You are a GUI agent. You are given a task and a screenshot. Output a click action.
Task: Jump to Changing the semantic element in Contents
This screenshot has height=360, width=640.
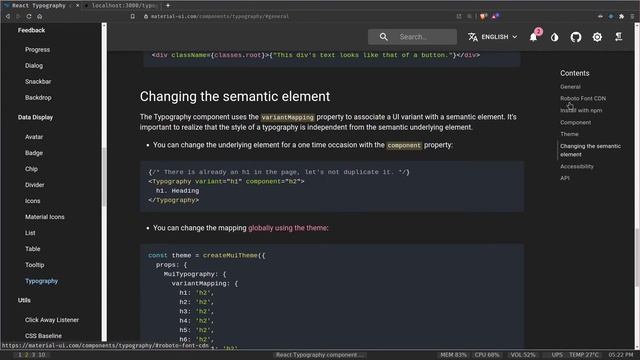coord(590,150)
